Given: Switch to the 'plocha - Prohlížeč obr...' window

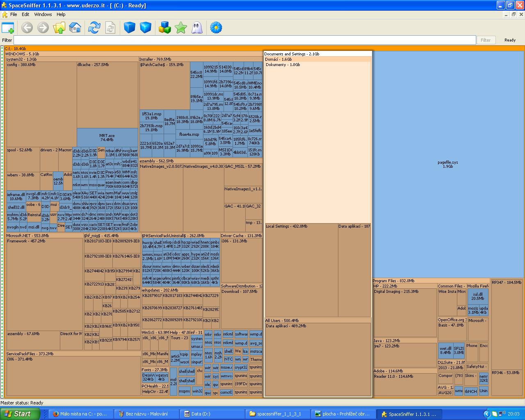Looking at the screenshot, I should [343, 414].
